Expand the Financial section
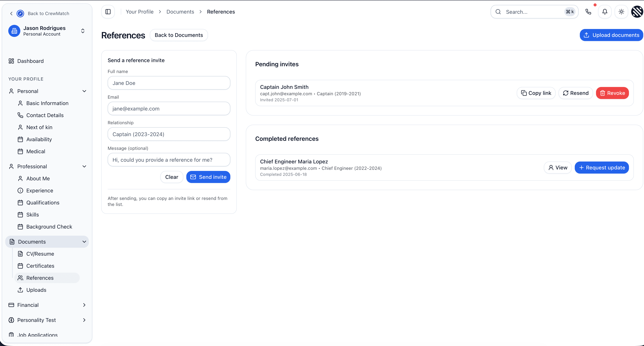The height and width of the screenshot is (346, 644). tap(84, 305)
